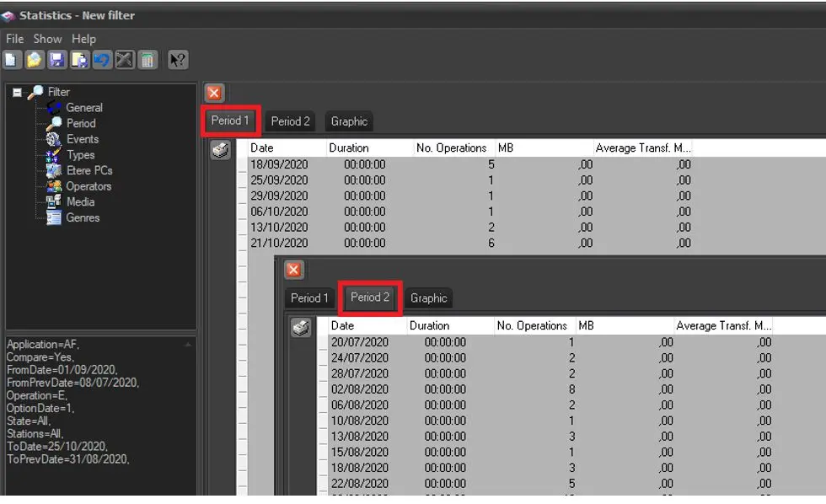Click the Save floppy disk icon
The image size is (826, 504).
pyautogui.click(x=56, y=60)
